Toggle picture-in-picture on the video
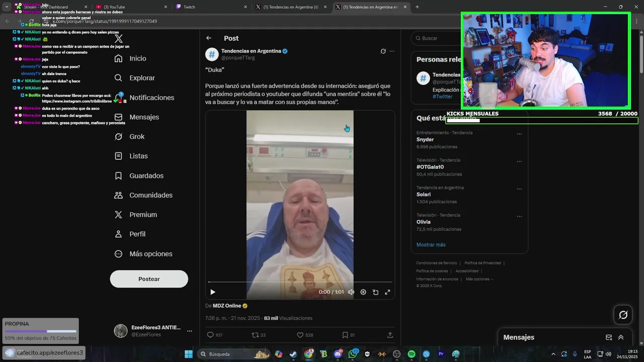The height and width of the screenshot is (362, 644). click(375, 292)
